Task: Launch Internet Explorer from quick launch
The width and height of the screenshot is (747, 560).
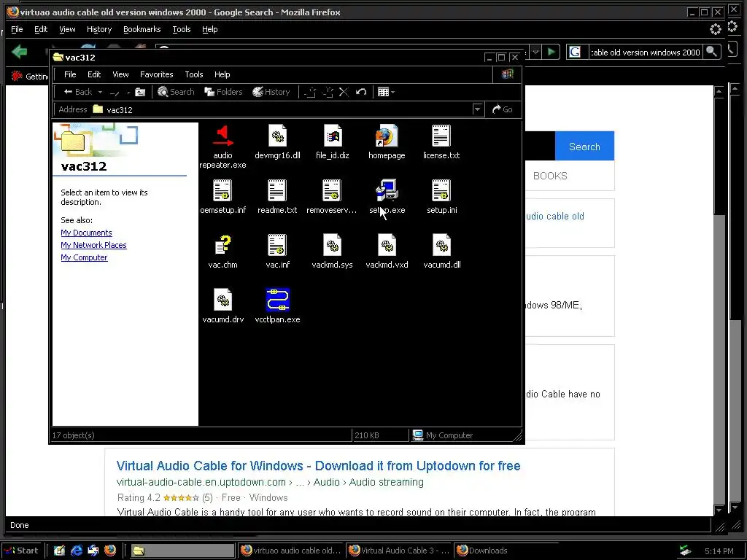Action: (x=76, y=551)
